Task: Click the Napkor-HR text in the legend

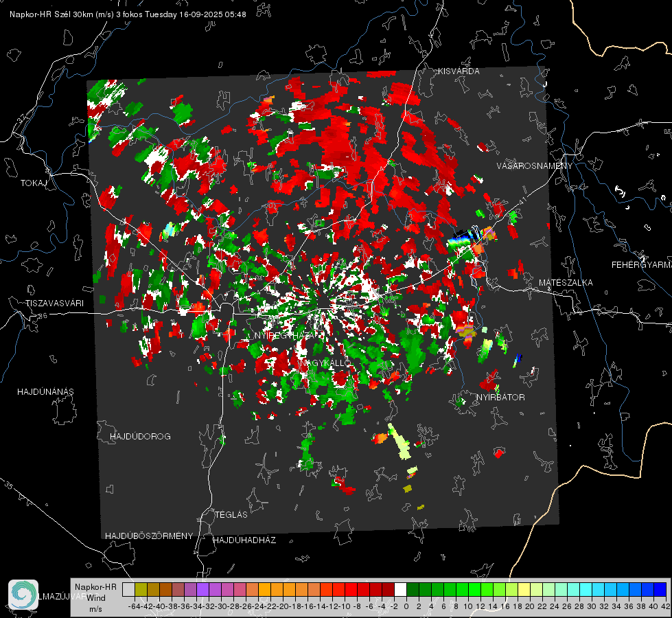Action: coord(95,586)
